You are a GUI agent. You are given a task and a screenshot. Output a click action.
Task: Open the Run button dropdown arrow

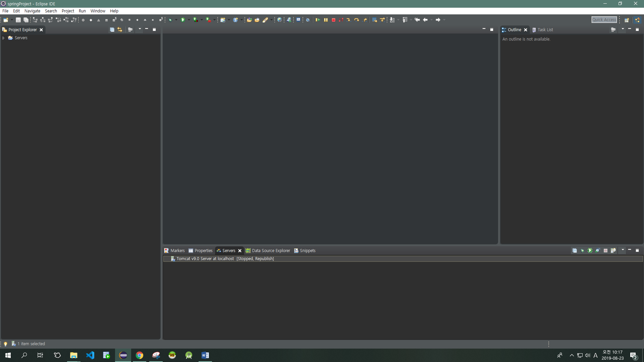pyautogui.click(x=189, y=20)
